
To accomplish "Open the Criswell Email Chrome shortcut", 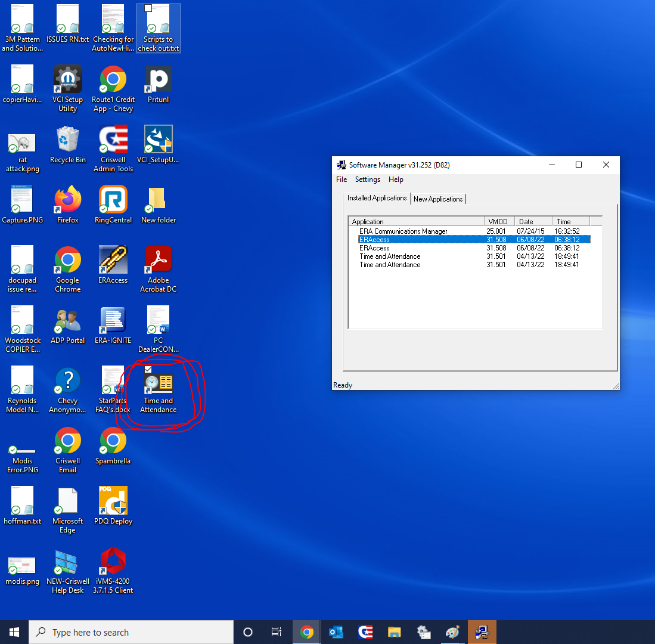I will pyautogui.click(x=68, y=450).
